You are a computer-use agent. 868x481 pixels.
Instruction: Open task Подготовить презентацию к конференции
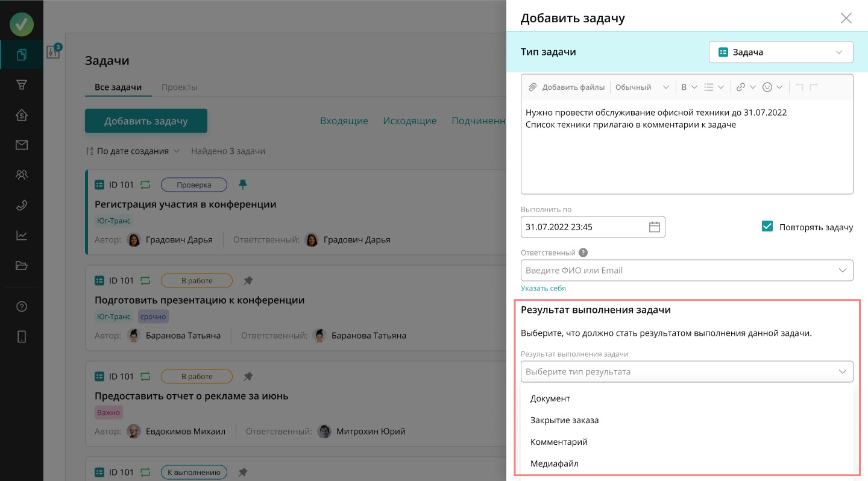[200, 300]
